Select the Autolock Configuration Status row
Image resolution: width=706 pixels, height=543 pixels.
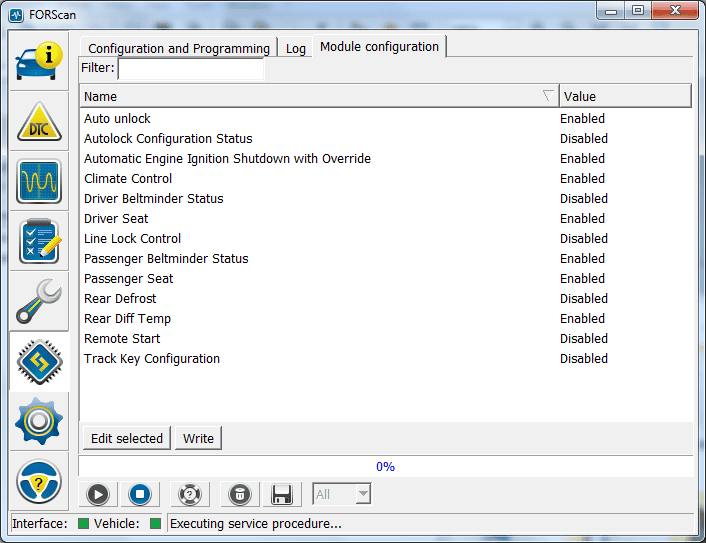point(386,139)
